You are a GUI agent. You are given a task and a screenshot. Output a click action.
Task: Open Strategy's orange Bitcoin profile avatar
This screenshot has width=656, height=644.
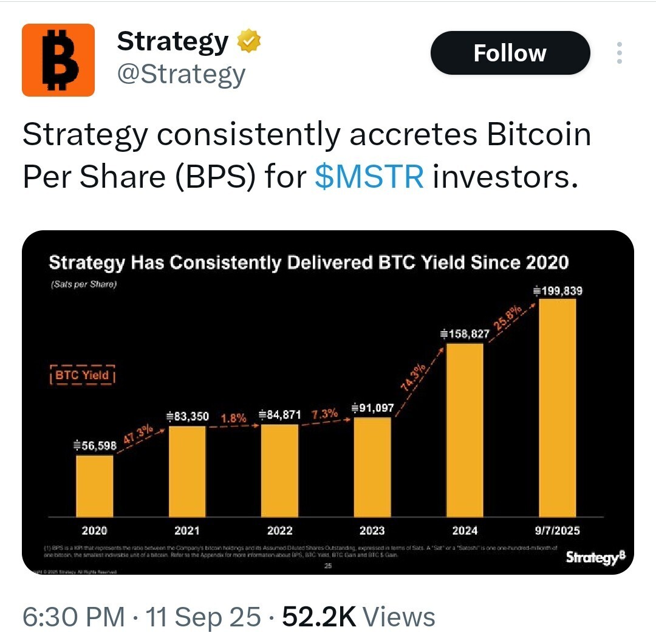click(x=58, y=60)
